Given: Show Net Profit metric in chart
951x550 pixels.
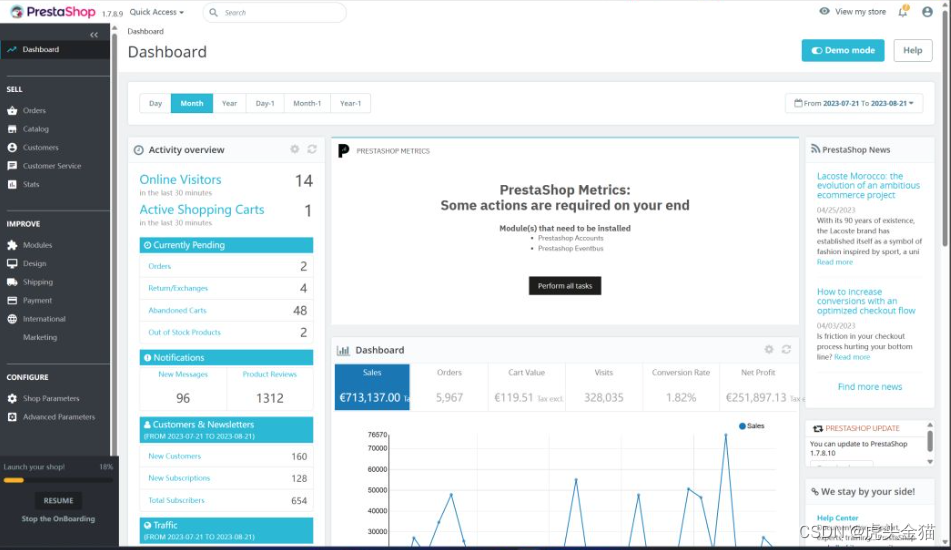Looking at the screenshot, I should pyautogui.click(x=758, y=387).
